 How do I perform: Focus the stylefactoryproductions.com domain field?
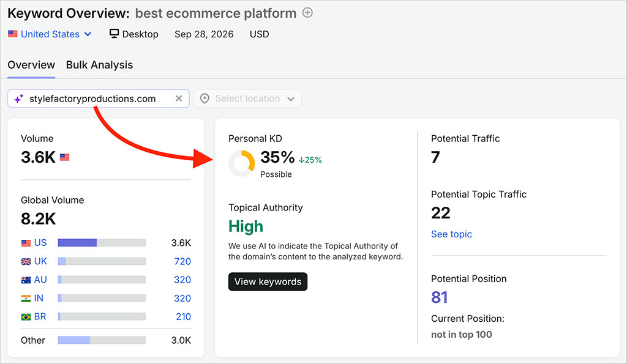point(99,98)
